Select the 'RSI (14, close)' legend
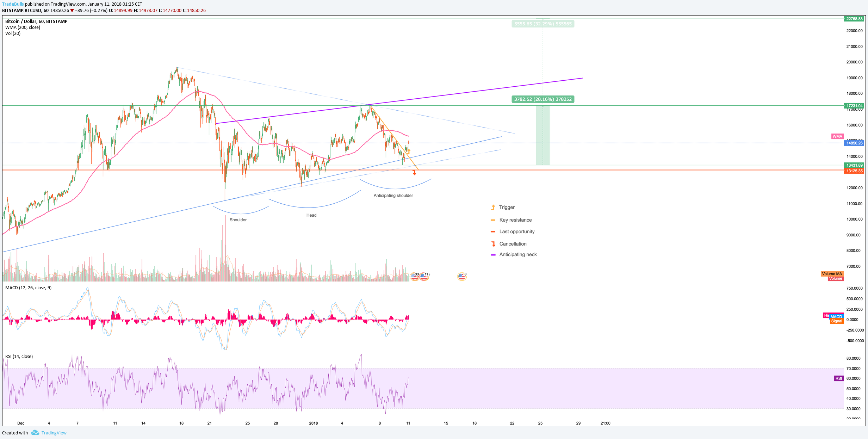 [19, 357]
